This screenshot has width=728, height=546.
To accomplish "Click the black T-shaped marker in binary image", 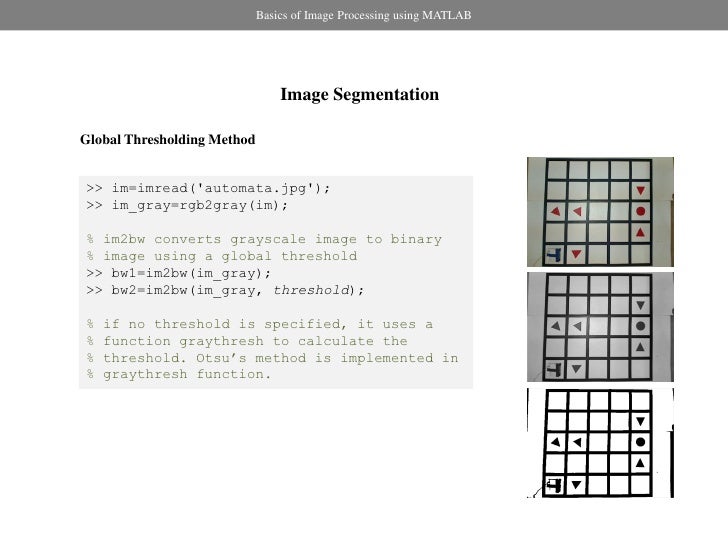I will coord(554,485).
